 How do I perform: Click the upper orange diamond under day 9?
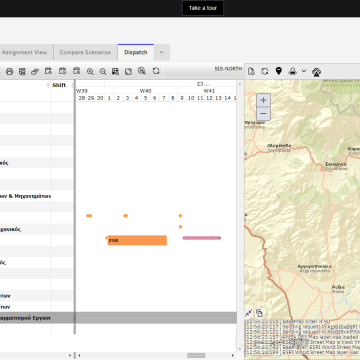tap(180, 216)
